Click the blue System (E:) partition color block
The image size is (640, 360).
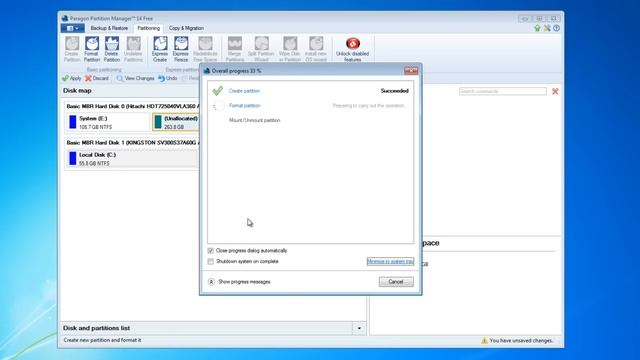coord(73,122)
